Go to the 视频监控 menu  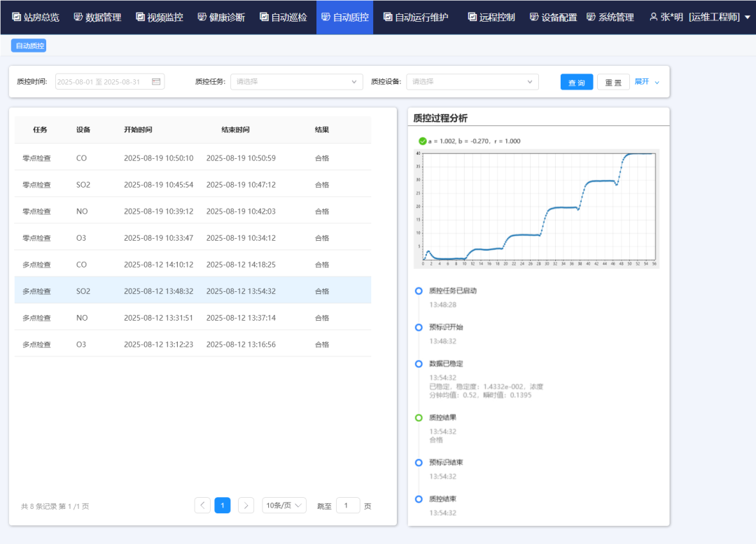(x=160, y=18)
